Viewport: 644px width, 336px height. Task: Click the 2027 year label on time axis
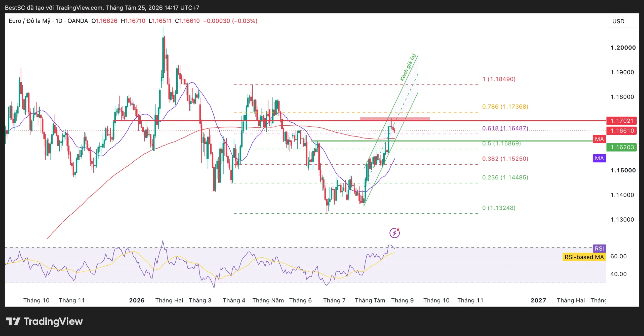(x=538, y=301)
